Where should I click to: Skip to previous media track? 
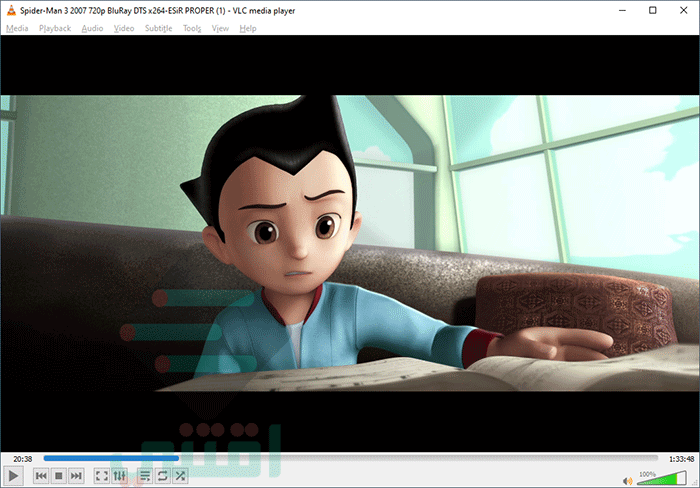click(41, 476)
